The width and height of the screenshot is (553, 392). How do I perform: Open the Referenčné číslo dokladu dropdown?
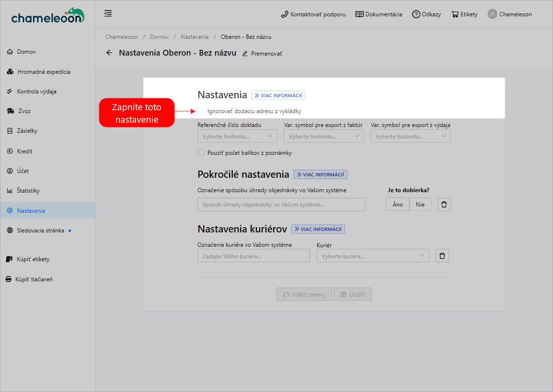237,136
